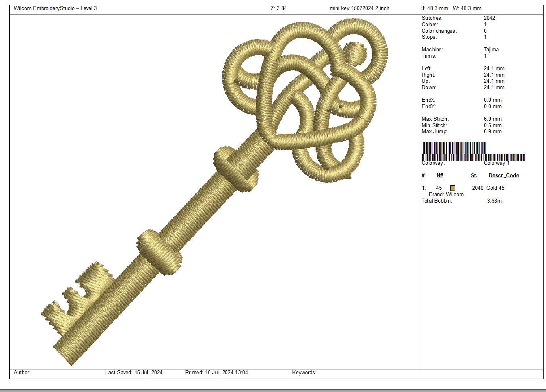Click the Keywords field in the footer
This screenshot has height=392, width=546.
pos(304,373)
